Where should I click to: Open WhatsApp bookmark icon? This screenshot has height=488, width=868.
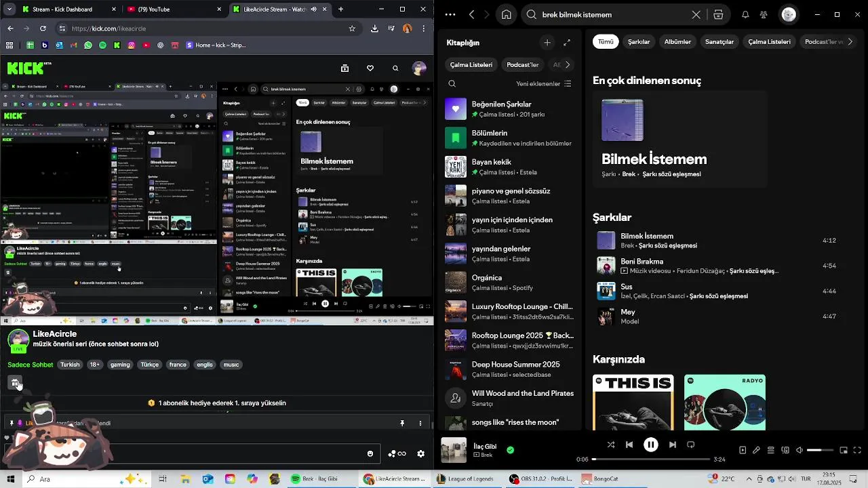point(88,45)
